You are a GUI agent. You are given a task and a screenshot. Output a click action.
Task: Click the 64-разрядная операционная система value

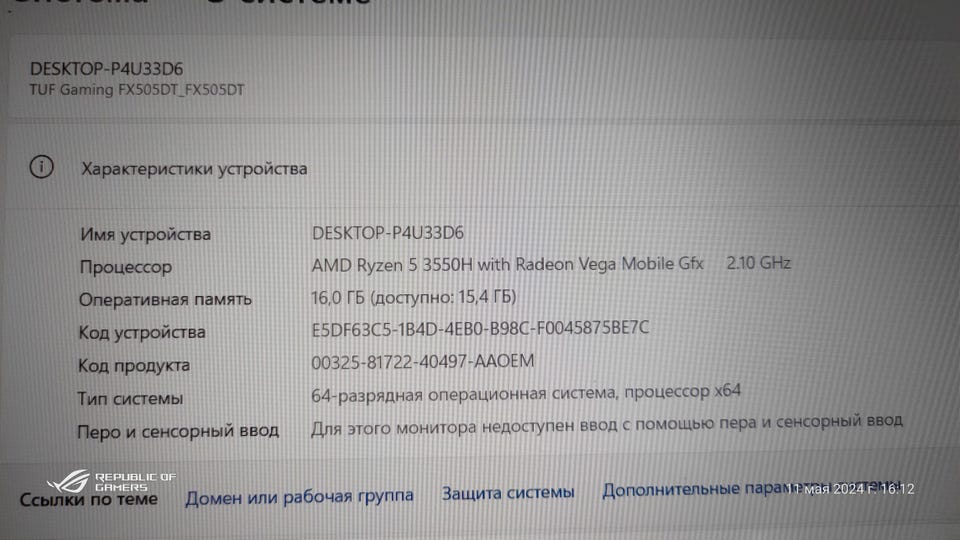tap(526, 392)
